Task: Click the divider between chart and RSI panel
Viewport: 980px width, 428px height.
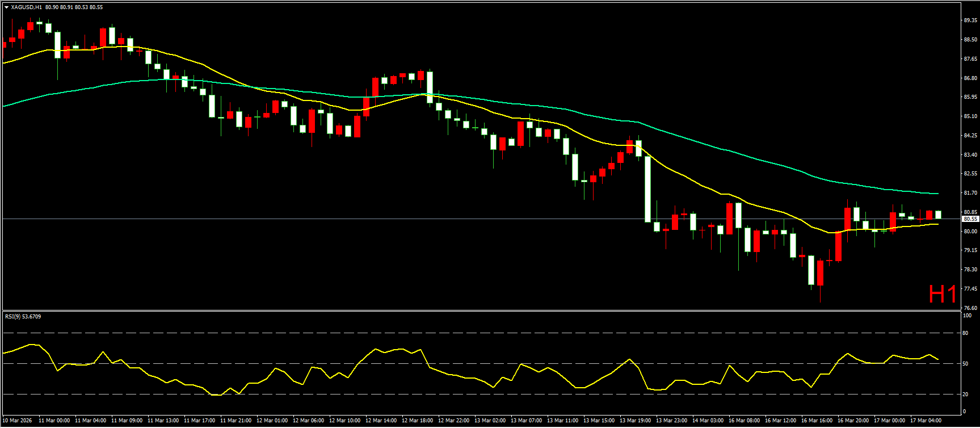Action: point(482,310)
